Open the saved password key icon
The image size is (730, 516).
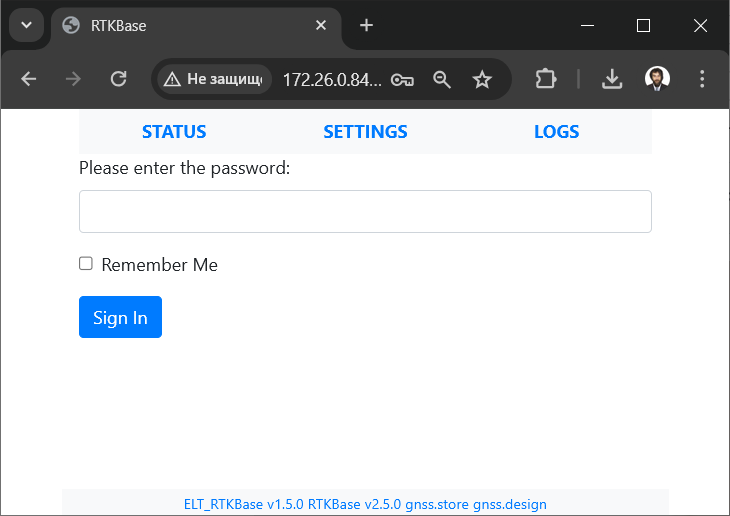(x=402, y=80)
